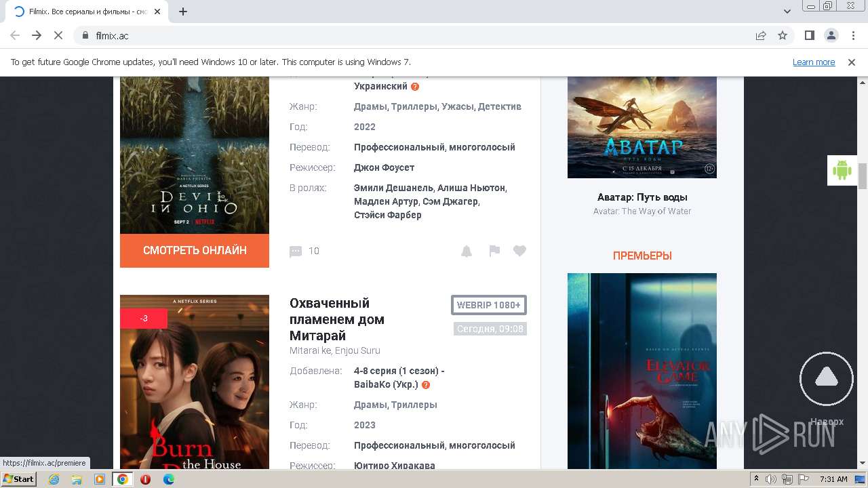
Task: Click the Android app icon
Action: [842, 170]
